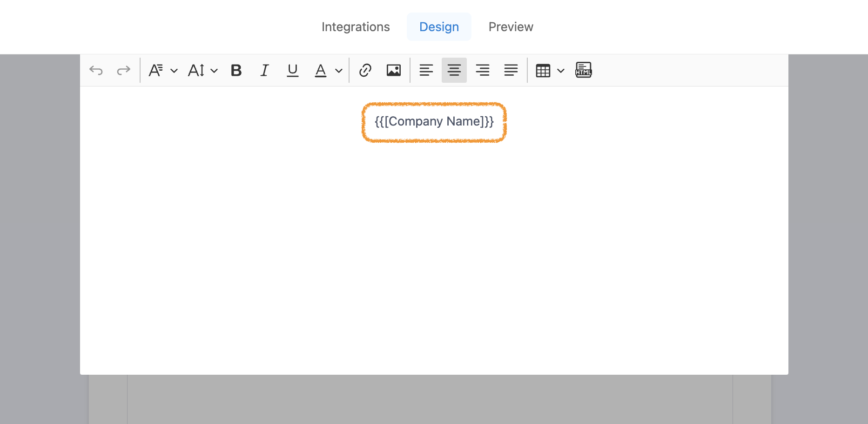Viewport: 868px width, 424px height.
Task: Insert a link with chain icon
Action: [365, 70]
